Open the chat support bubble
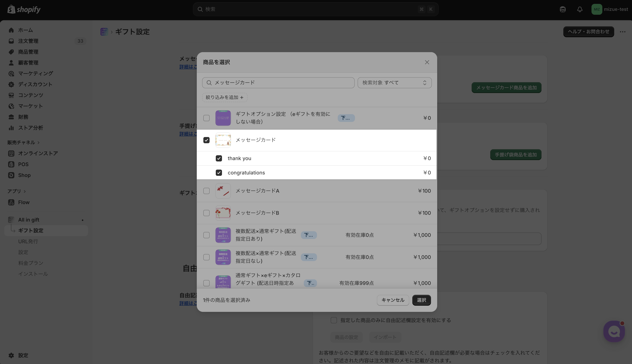Image resolution: width=632 pixels, height=364 pixels. pyautogui.click(x=614, y=331)
